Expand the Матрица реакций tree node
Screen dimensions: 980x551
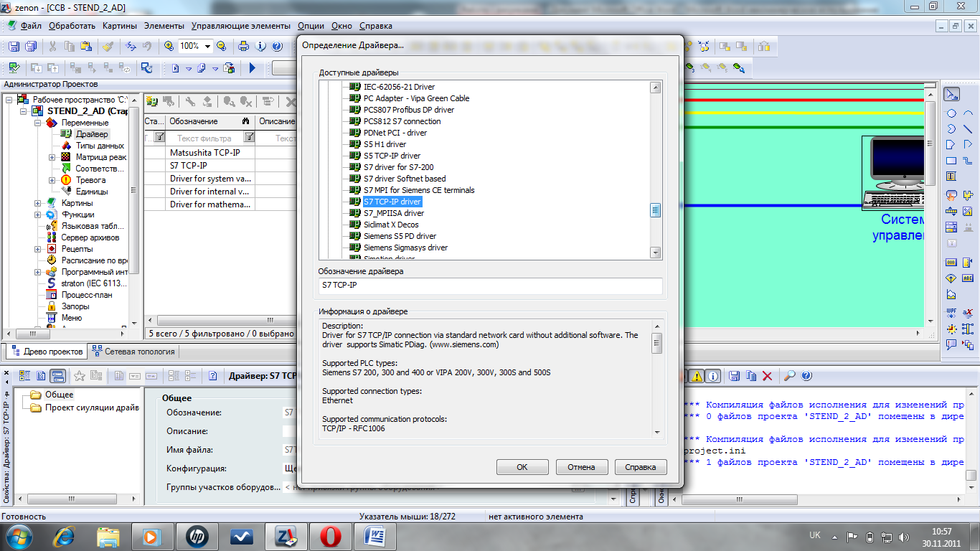tap(52, 157)
